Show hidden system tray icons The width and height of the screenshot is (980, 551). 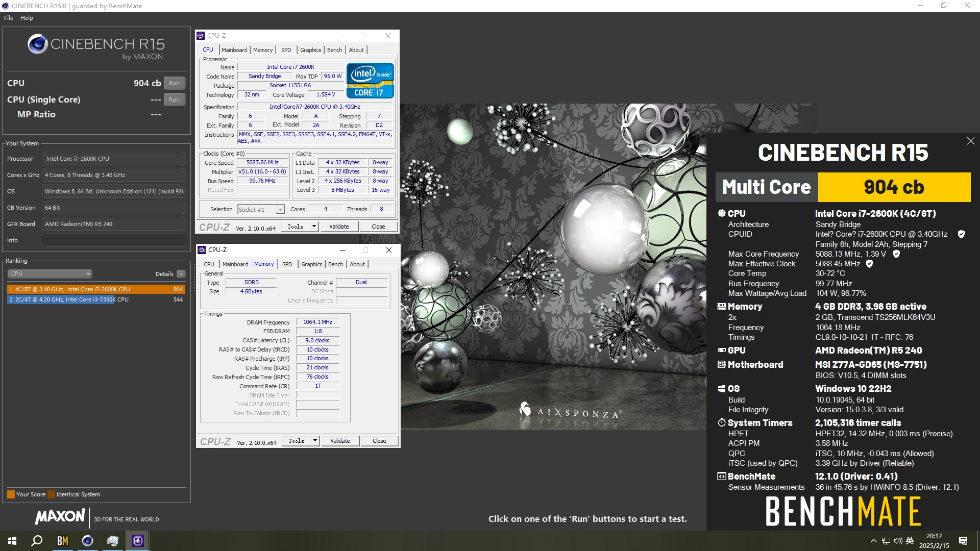873,541
